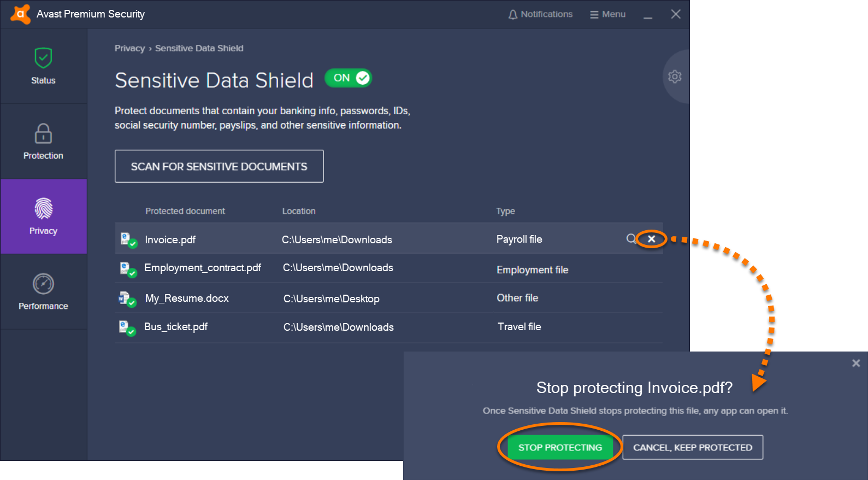Image resolution: width=868 pixels, height=480 pixels.
Task: Click the Travel file type cell
Action: (519, 326)
